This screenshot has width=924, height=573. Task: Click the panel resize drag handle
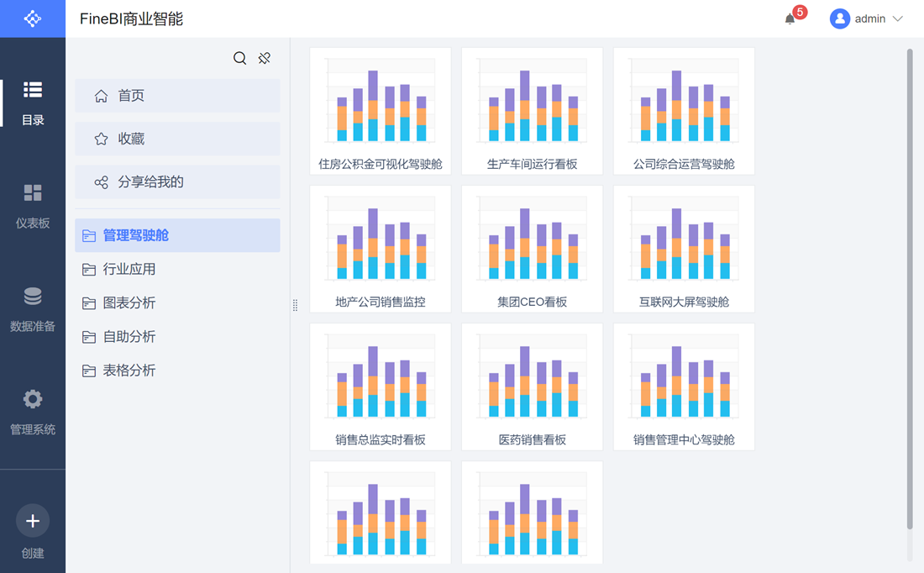coord(295,306)
